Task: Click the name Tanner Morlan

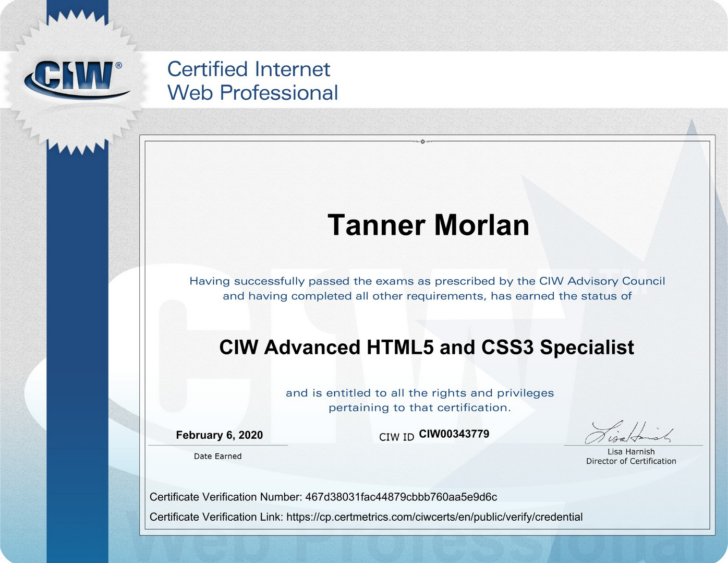Action: [x=428, y=225]
